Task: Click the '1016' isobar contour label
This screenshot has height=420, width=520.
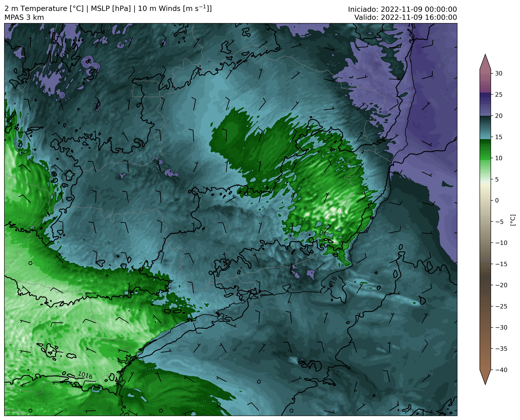Action: click(x=85, y=375)
